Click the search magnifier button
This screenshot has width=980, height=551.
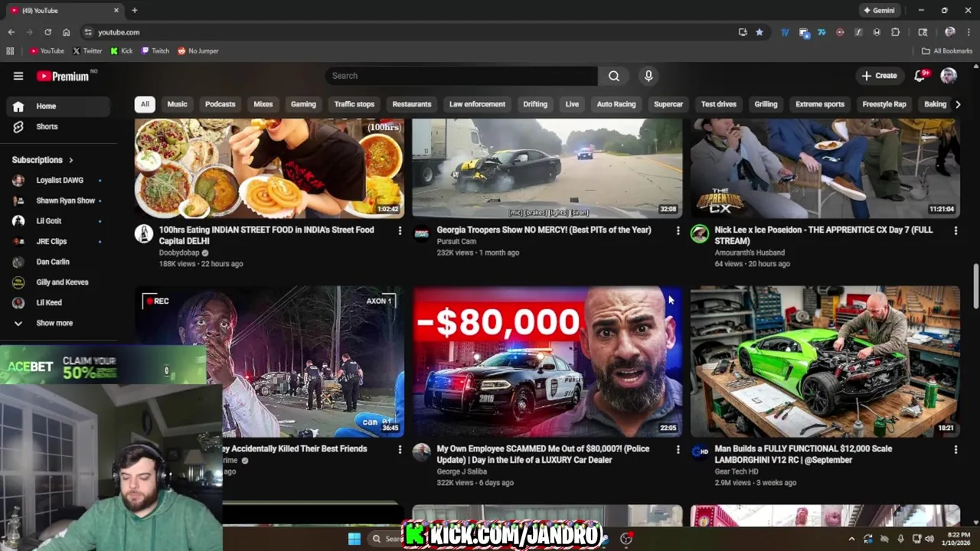pos(614,76)
